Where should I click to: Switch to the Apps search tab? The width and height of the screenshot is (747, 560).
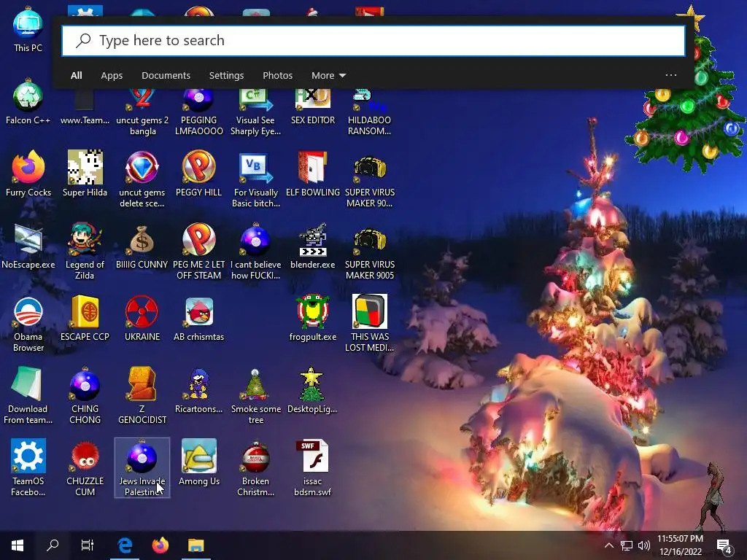click(x=112, y=75)
